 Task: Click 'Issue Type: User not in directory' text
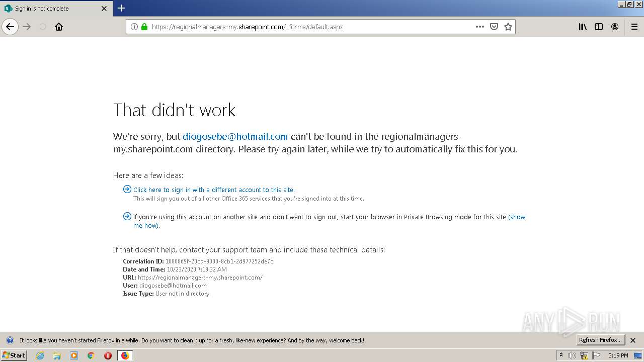(x=167, y=294)
